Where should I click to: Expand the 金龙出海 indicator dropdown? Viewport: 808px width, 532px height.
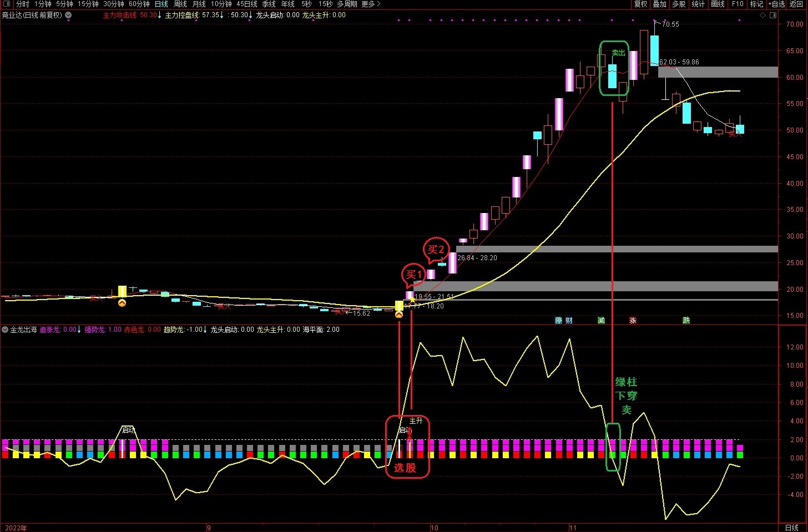pos(5,330)
